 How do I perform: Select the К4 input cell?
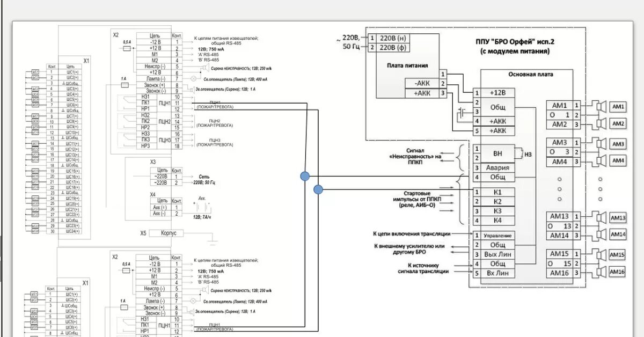click(x=497, y=219)
